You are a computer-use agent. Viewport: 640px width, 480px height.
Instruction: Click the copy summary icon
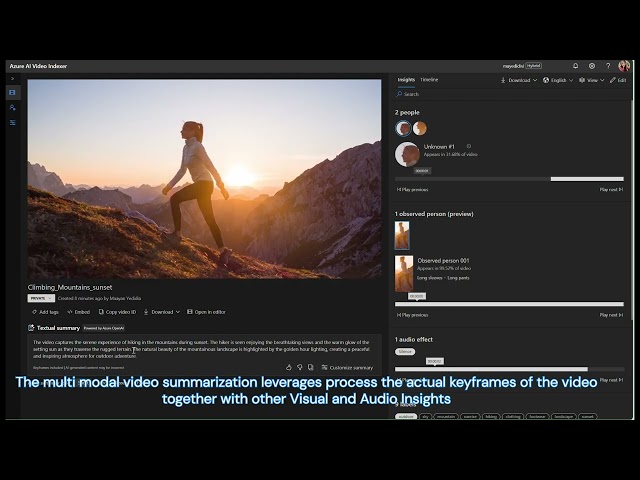pos(311,367)
